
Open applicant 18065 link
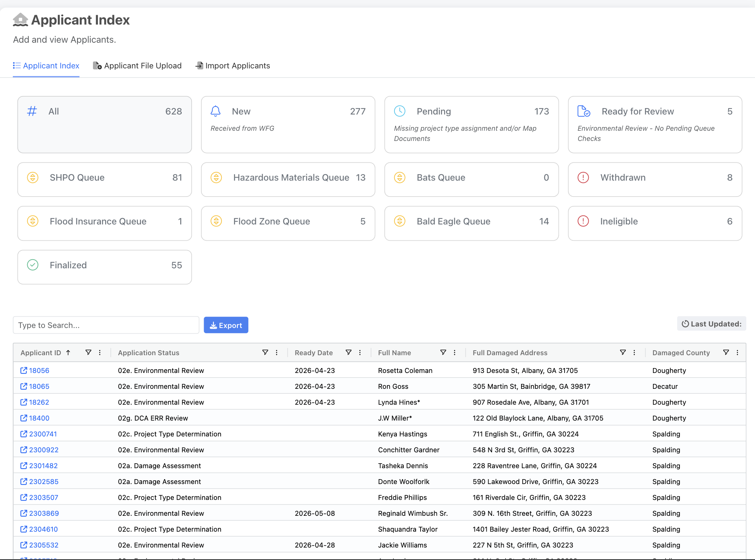[x=35, y=386]
